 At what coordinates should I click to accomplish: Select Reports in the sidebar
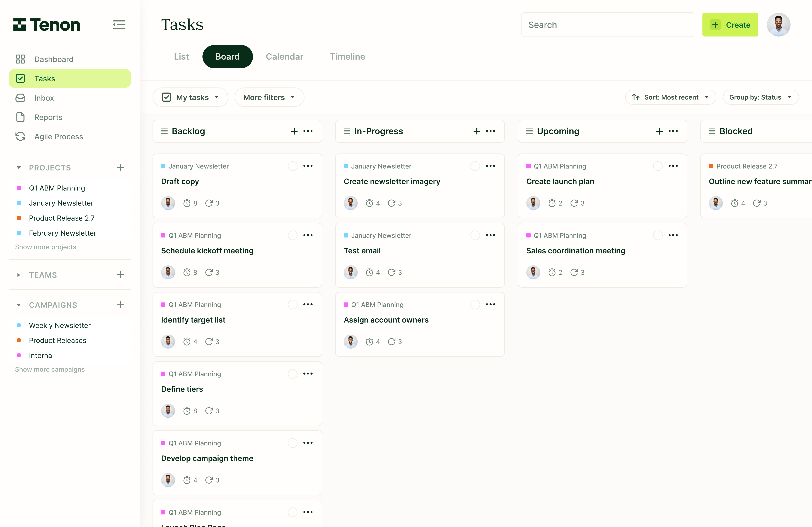click(x=48, y=117)
